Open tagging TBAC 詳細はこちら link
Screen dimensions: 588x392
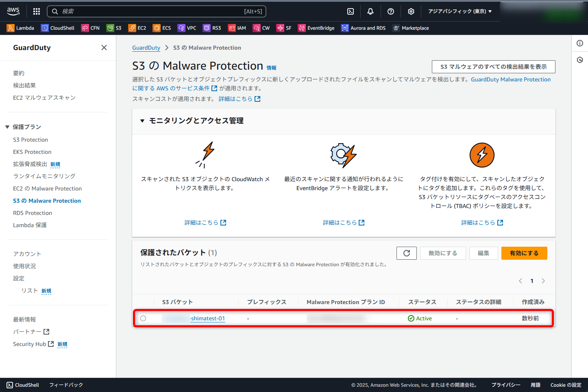pyautogui.click(x=482, y=223)
